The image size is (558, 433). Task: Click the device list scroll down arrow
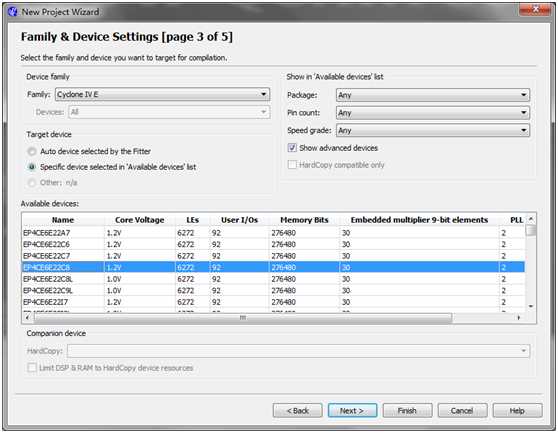point(531,306)
